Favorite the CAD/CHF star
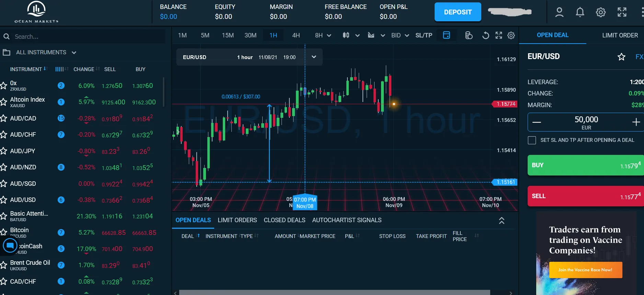The image size is (644, 295). 3,282
